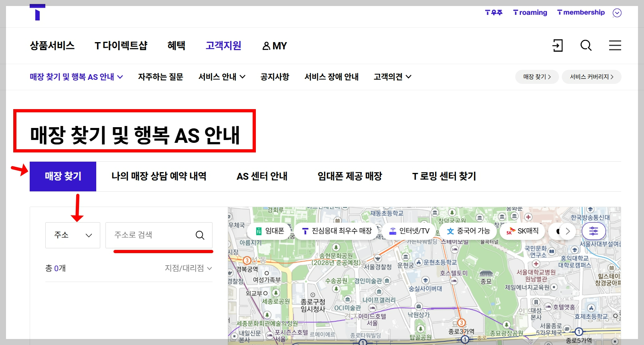Screen dimensions: 644x345
Task: Click the 총 0개 result count
Action: 55,268
